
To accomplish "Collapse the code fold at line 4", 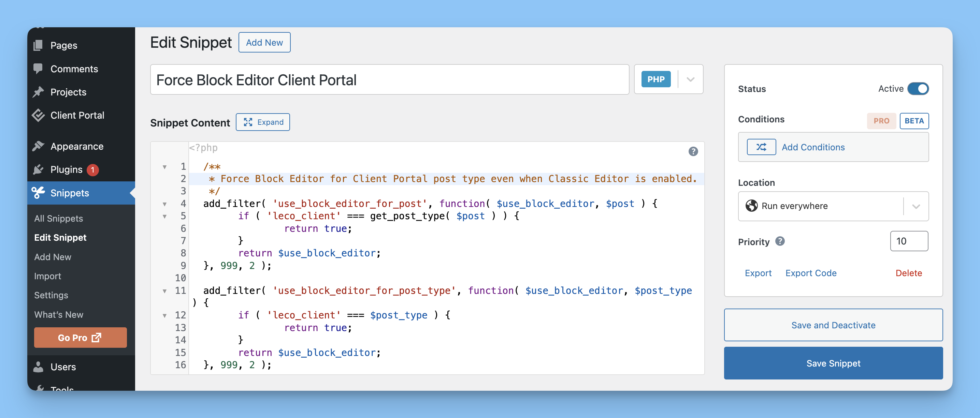I will coord(165,204).
